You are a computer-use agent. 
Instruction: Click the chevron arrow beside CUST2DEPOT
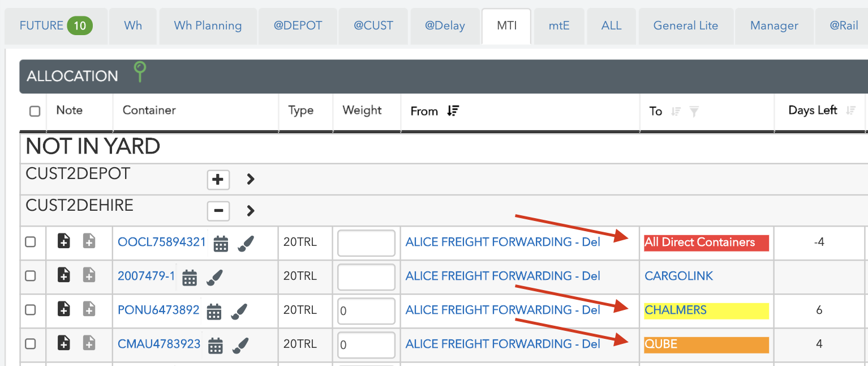pyautogui.click(x=251, y=180)
